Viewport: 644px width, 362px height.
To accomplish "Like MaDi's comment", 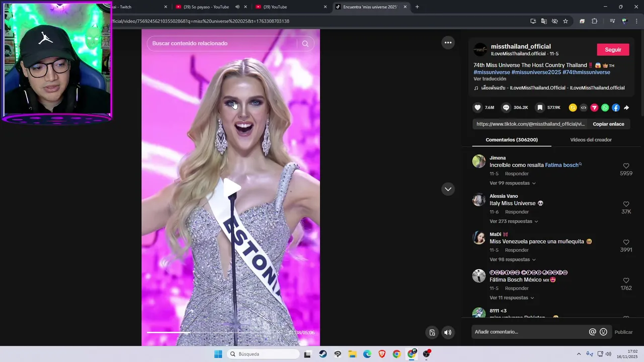I will (x=626, y=242).
